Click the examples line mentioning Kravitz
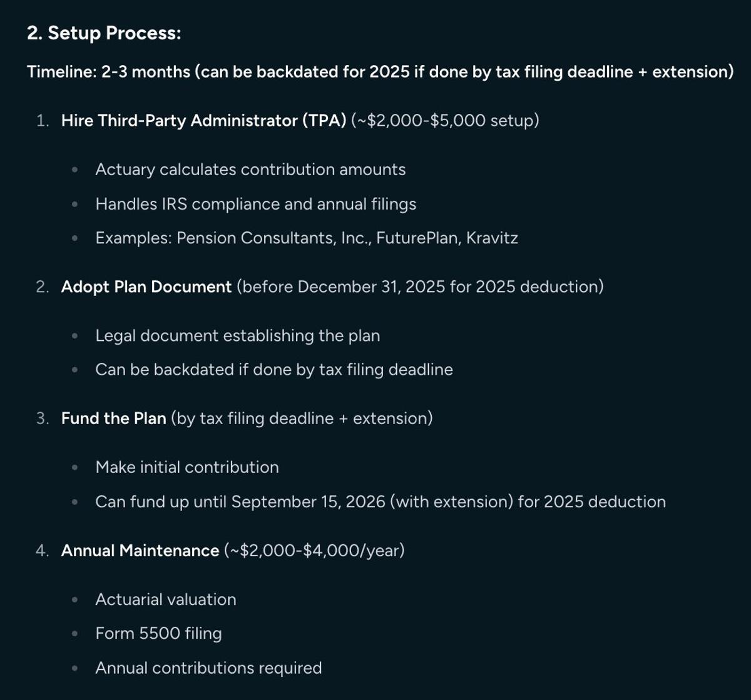751x700 pixels. coord(307,238)
